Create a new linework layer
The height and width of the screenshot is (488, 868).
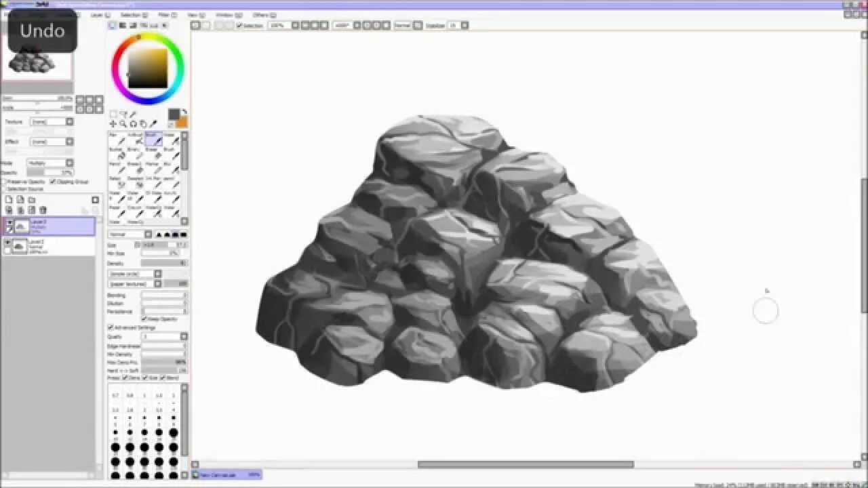click(20, 200)
